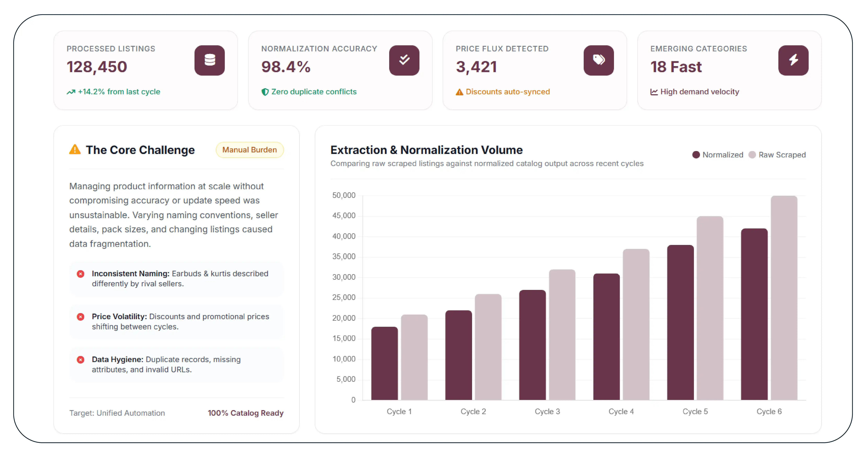
Task: Select the Cycle 6 raw scraped bar
Action: [784, 298]
